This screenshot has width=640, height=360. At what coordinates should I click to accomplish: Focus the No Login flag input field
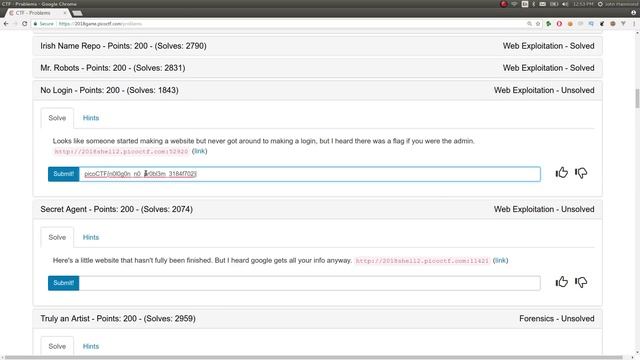click(x=310, y=174)
